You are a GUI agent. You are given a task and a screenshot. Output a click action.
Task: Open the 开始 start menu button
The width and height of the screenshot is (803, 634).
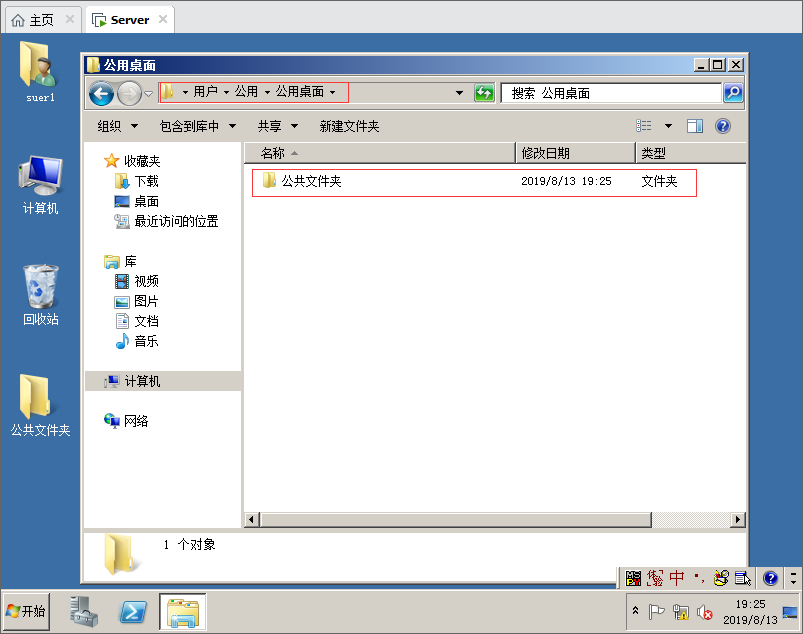(27, 611)
